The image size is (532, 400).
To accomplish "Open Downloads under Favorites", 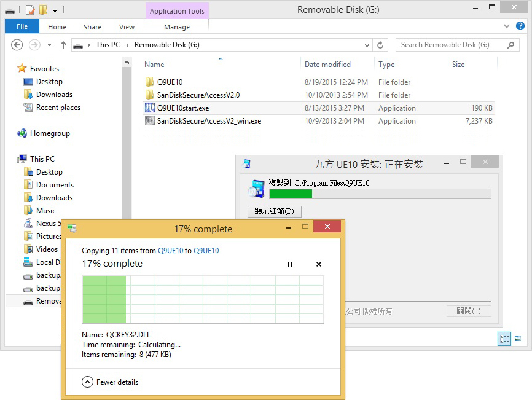I will pos(54,95).
